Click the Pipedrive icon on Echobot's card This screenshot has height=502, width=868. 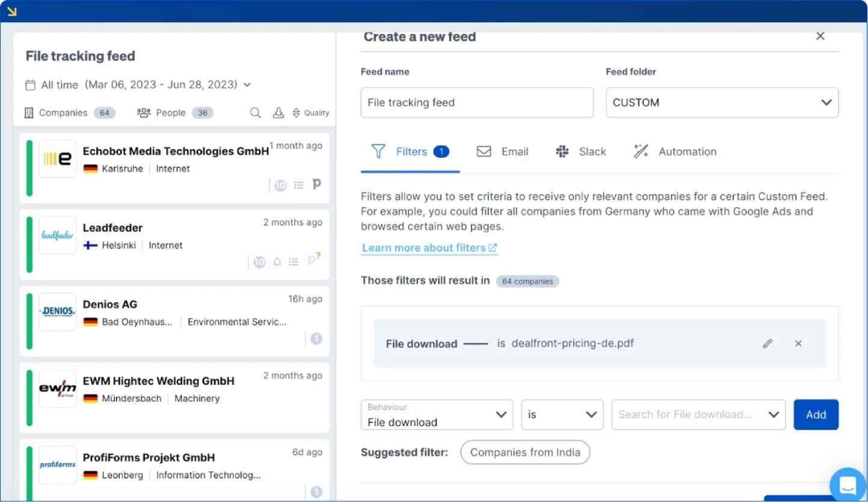[316, 185]
